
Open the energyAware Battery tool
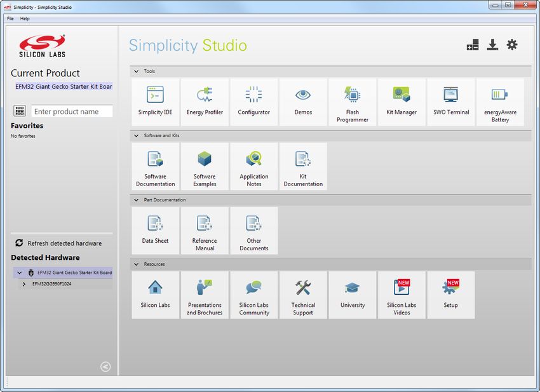coord(500,102)
